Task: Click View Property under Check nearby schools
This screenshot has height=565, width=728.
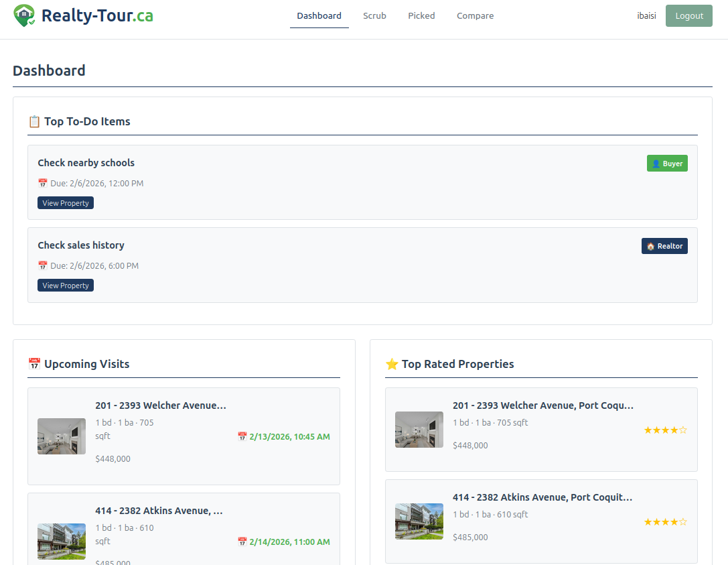Action: point(66,203)
